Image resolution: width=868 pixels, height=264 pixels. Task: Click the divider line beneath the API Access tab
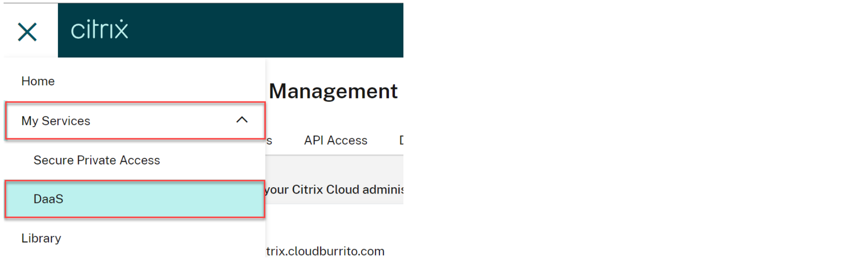coord(336,155)
